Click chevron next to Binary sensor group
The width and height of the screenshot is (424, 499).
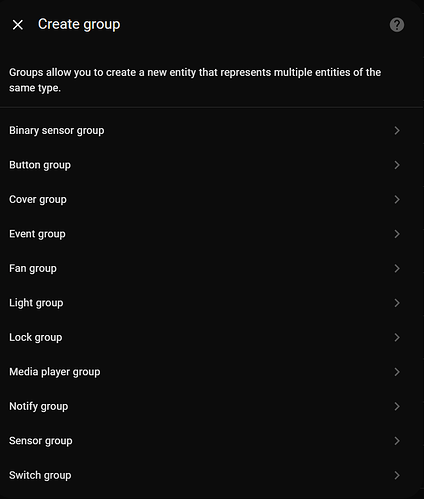pos(397,131)
